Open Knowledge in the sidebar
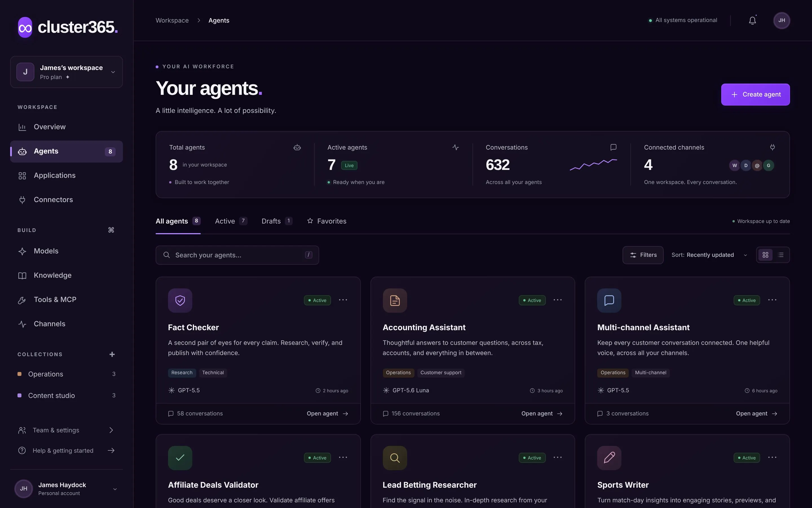The image size is (812, 508). (x=67, y=275)
